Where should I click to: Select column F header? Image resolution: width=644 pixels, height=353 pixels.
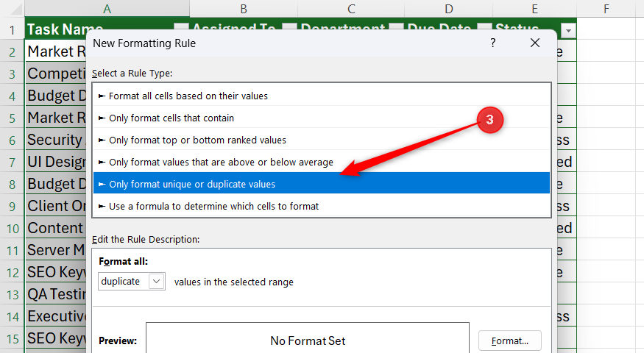click(606, 9)
